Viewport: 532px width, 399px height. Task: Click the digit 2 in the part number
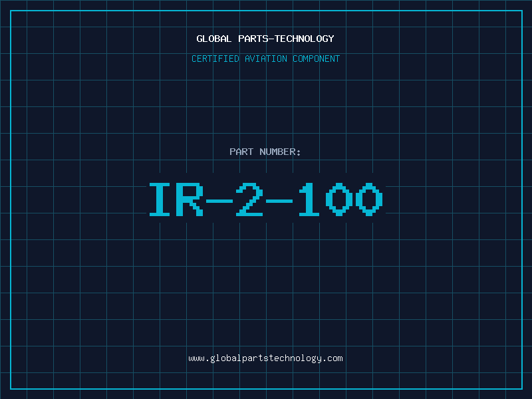[x=250, y=199]
